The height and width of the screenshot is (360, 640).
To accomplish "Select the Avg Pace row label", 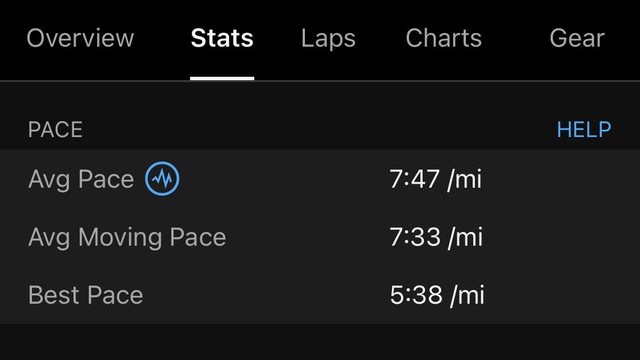I will tap(81, 180).
